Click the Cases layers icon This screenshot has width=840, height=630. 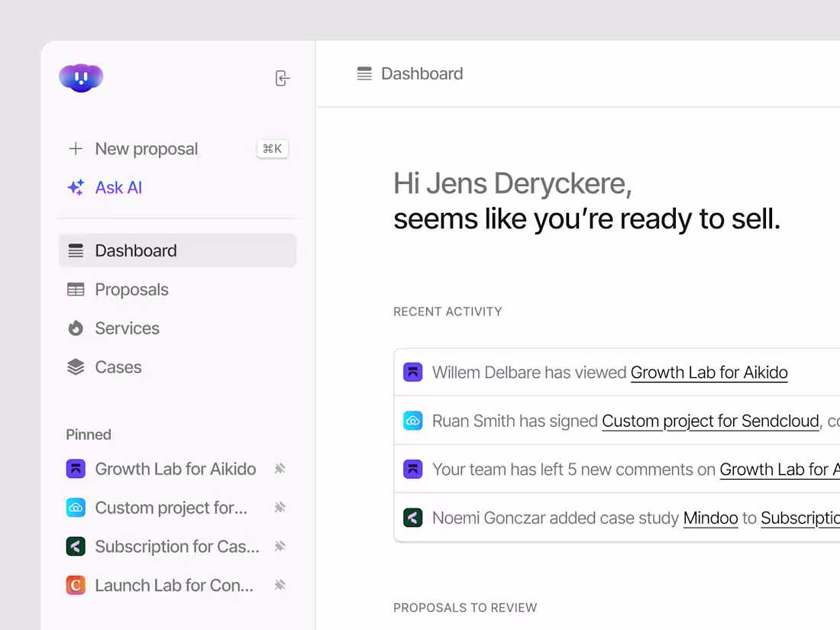click(x=76, y=367)
